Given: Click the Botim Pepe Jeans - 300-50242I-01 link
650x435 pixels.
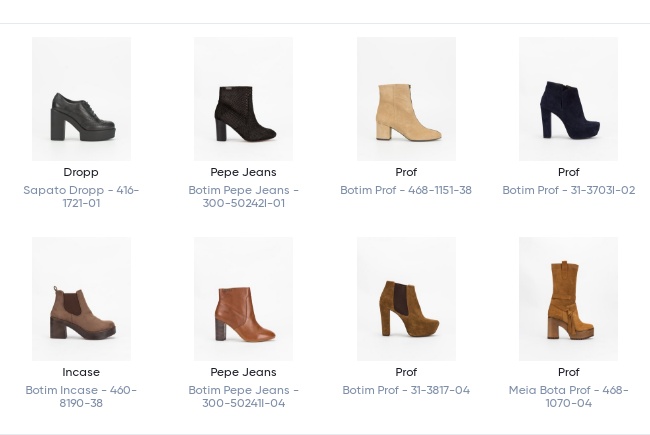Looking at the screenshot, I should point(243,196).
